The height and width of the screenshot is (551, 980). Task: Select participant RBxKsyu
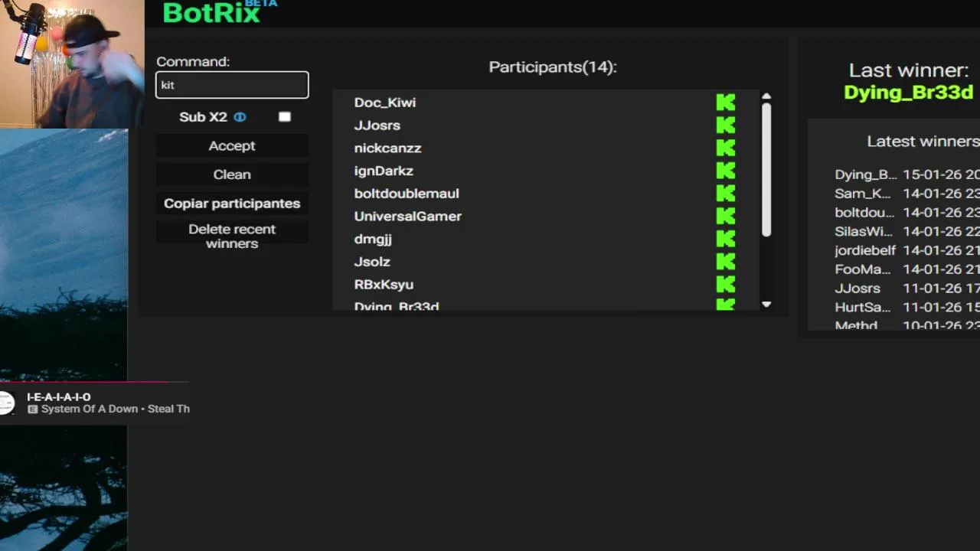click(384, 284)
